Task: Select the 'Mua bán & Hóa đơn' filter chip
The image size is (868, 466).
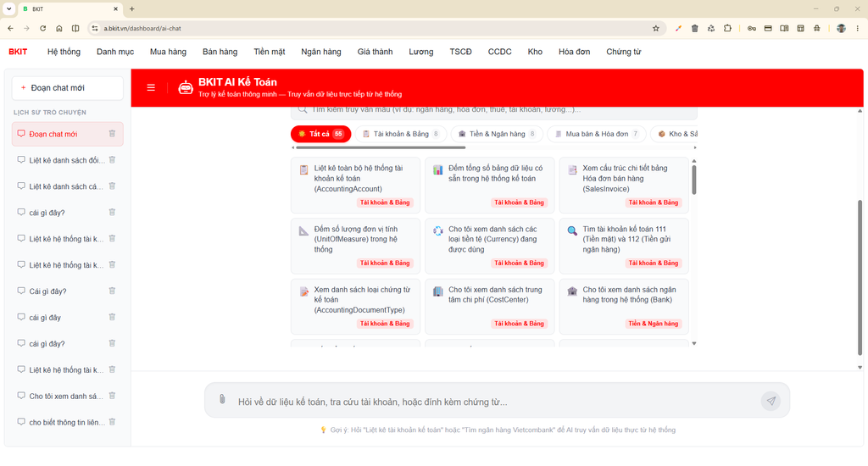Action: 596,134
